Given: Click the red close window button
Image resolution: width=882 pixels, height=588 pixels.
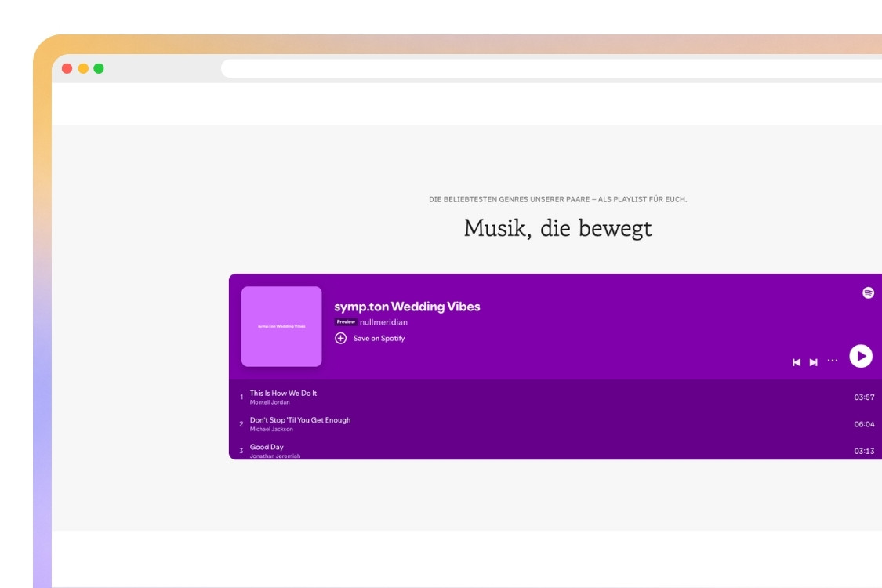Looking at the screenshot, I should (x=67, y=69).
